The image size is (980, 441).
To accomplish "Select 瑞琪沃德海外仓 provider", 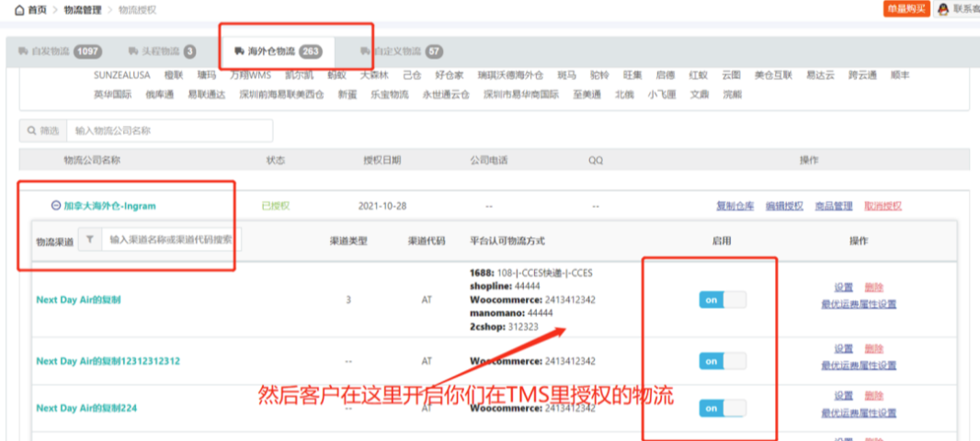I will pyautogui.click(x=510, y=75).
